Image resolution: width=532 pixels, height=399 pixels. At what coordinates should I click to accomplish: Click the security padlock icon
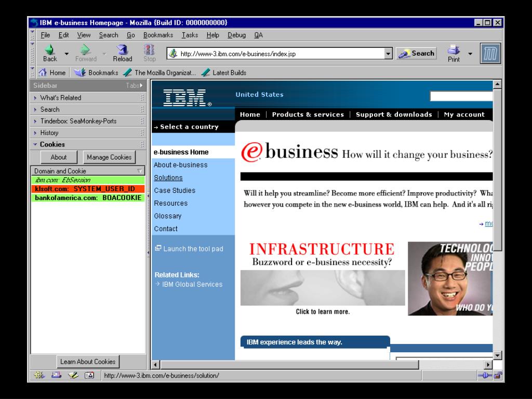pyautogui.click(x=498, y=375)
